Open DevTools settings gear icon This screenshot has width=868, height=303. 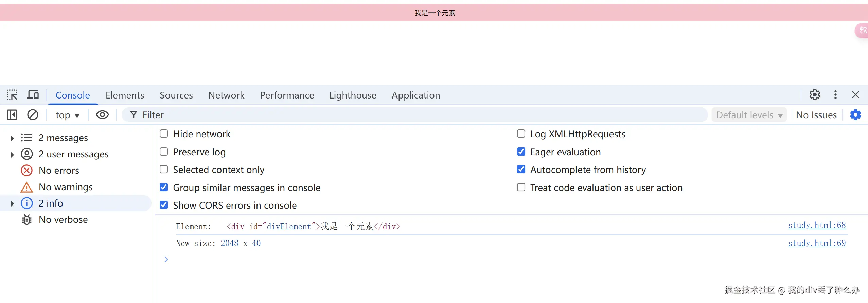click(x=815, y=95)
